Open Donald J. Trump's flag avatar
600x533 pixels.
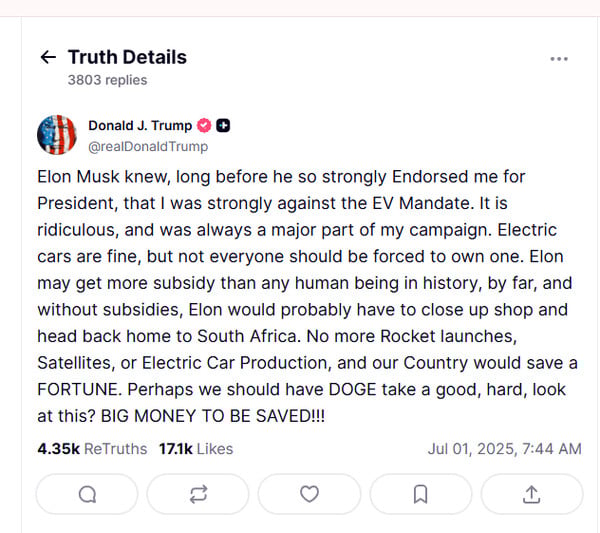coord(57,135)
